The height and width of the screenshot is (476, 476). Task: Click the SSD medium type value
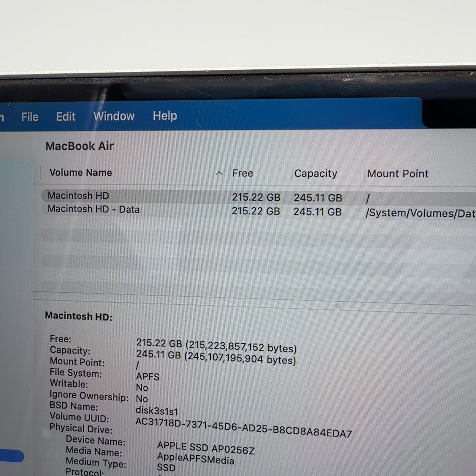pos(166,467)
